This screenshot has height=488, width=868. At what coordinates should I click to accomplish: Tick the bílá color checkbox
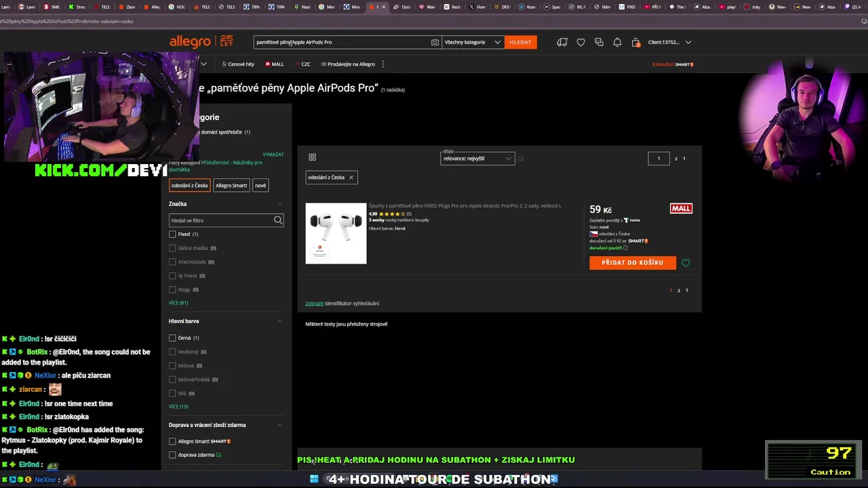(x=172, y=393)
